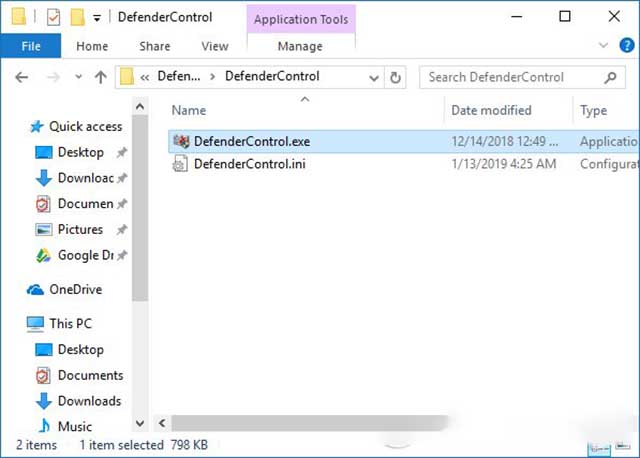Image resolution: width=640 pixels, height=458 pixels.
Task: Switch to Large icons view in status bar
Action: (623, 446)
